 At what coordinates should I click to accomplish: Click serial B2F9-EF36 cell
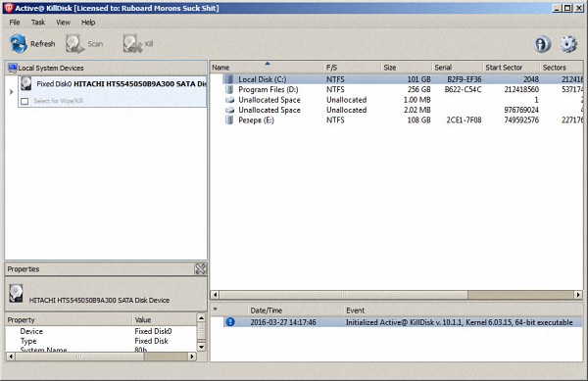(465, 79)
